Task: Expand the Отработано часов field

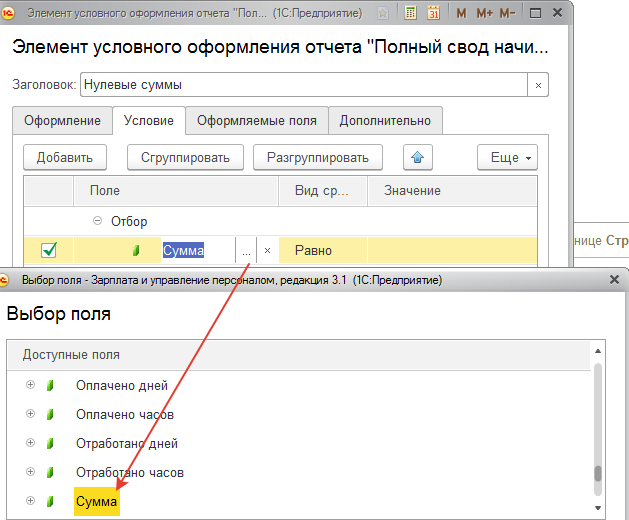Action: 30,471
